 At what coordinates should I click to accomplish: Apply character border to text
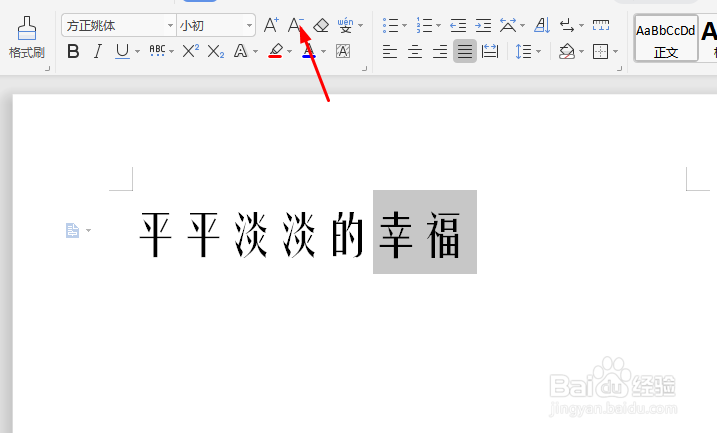[x=343, y=51]
